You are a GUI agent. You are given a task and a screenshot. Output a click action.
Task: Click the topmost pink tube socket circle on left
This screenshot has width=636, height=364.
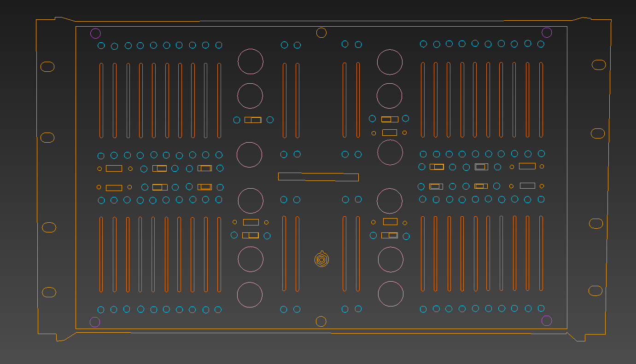pos(250,61)
